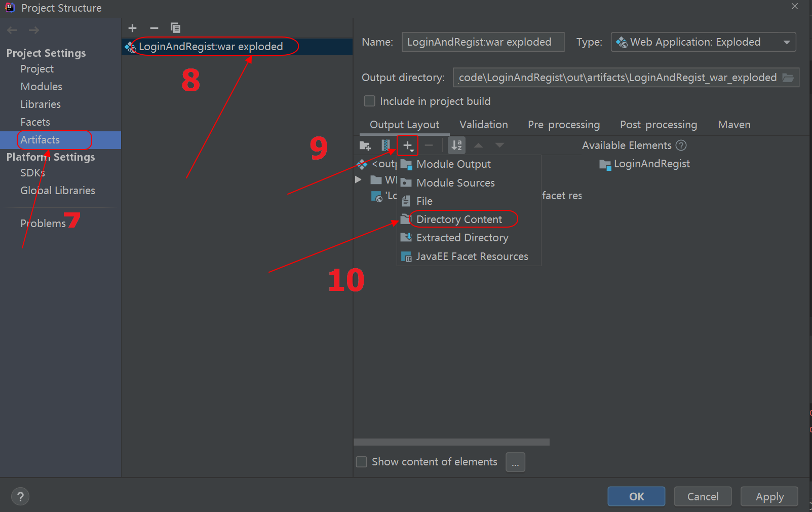
Task: Expand the WEB-INF folder in output layout
Action: [x=358, y=179]
